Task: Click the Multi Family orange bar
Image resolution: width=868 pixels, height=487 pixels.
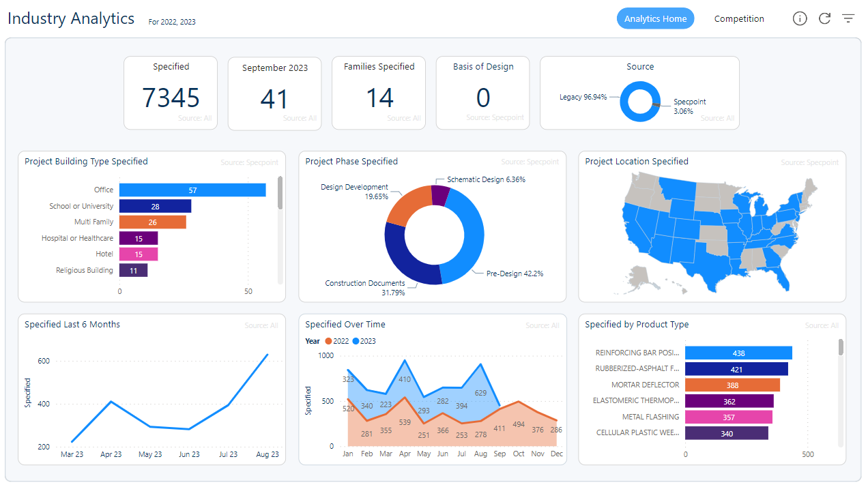Action: tap(152, 222)
